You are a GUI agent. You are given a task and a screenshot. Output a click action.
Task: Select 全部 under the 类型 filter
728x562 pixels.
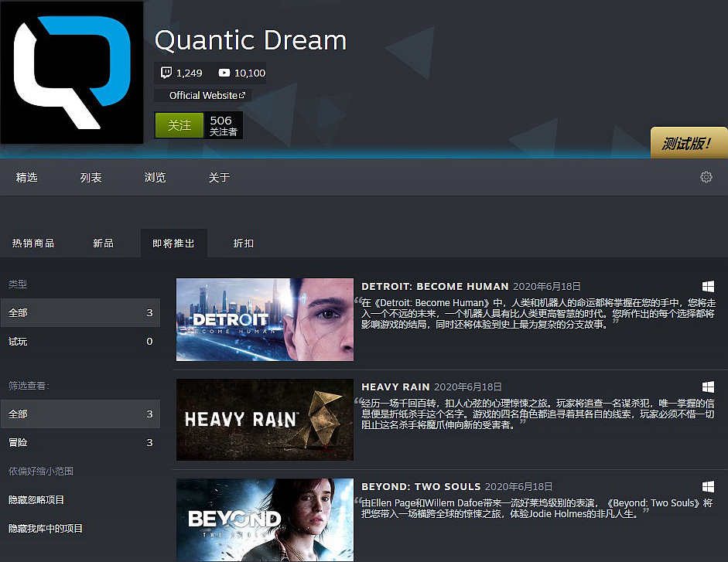80,313
